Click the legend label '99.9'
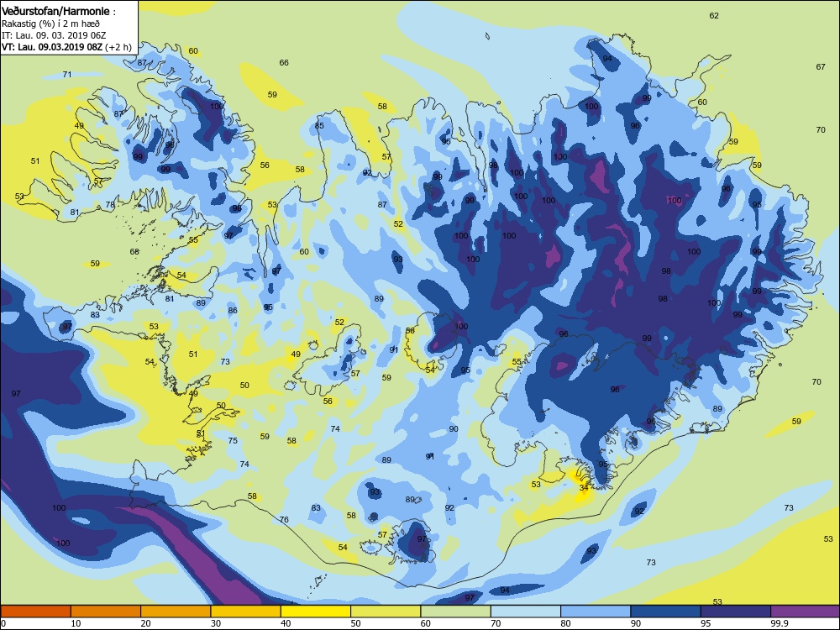840x630 pixels. click(779, 623)
